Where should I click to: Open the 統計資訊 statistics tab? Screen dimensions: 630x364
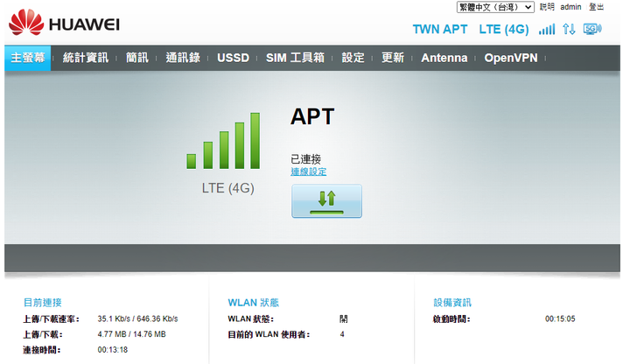point(86,58)
